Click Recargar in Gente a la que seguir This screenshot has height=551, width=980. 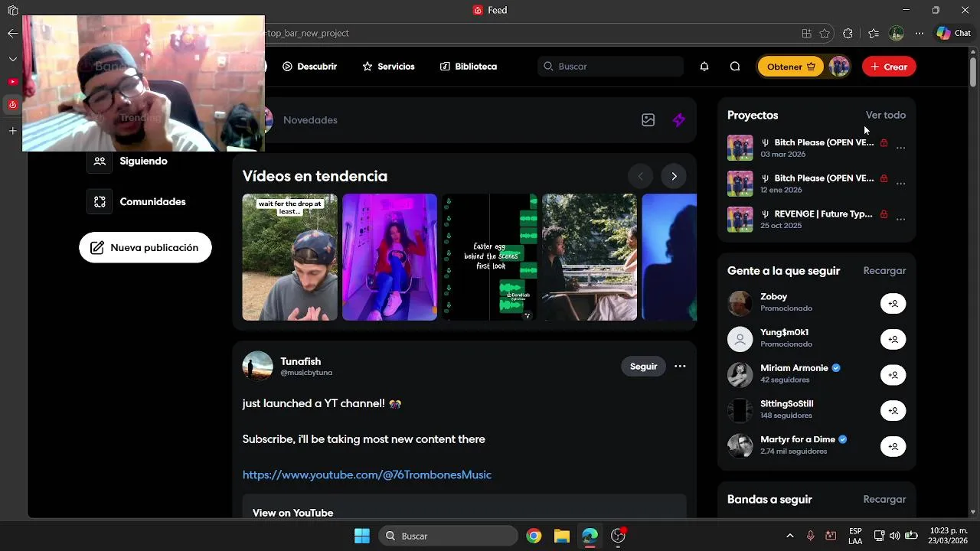(x=884, y=271)
